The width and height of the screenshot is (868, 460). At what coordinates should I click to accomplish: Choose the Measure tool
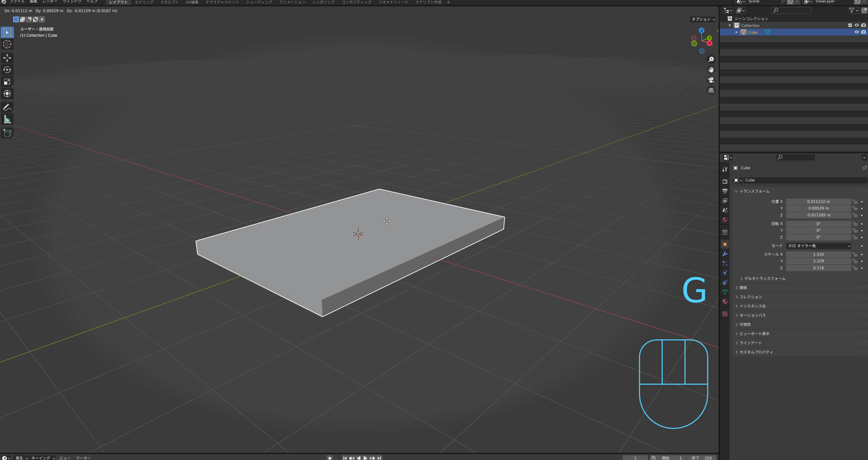click(x=7, y=120)
